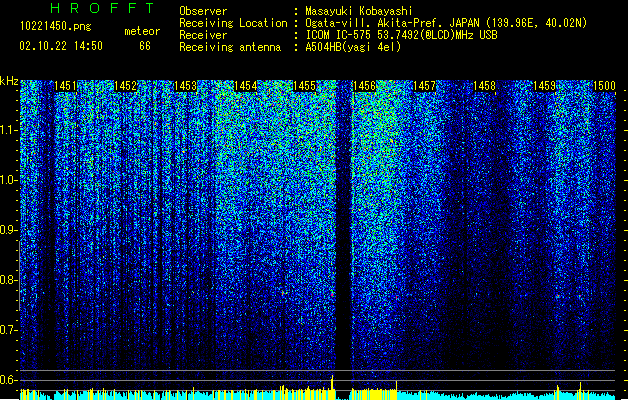Viewport: 629px width, 400px height.
Task: Select the file name 10221450.png
Action: [x=56, y=26]
